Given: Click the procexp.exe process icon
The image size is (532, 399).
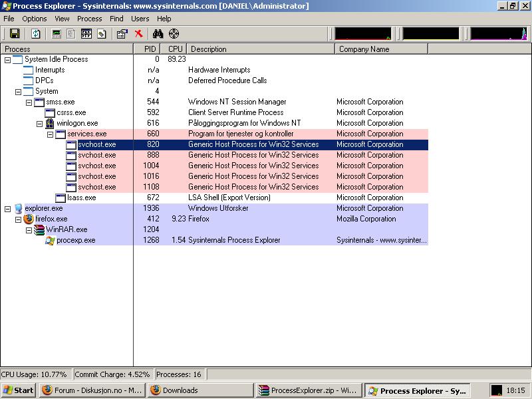Looking at the screenshot, I should coord(50,240).
